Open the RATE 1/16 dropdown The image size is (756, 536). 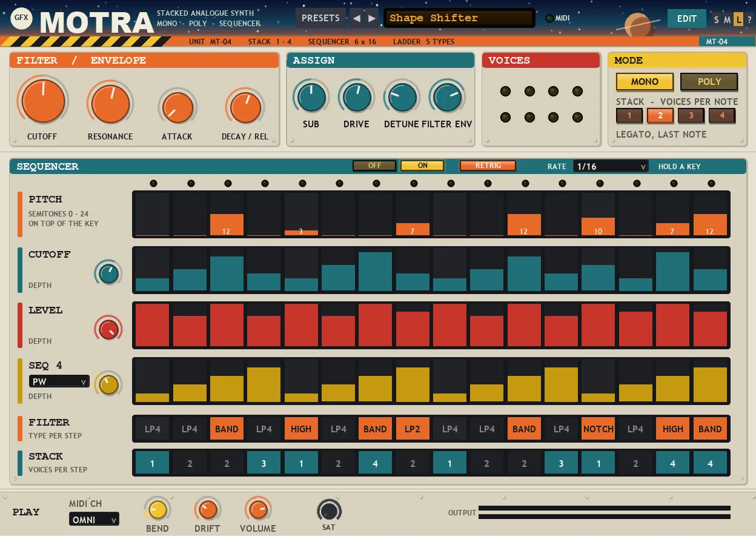point(611,166)
